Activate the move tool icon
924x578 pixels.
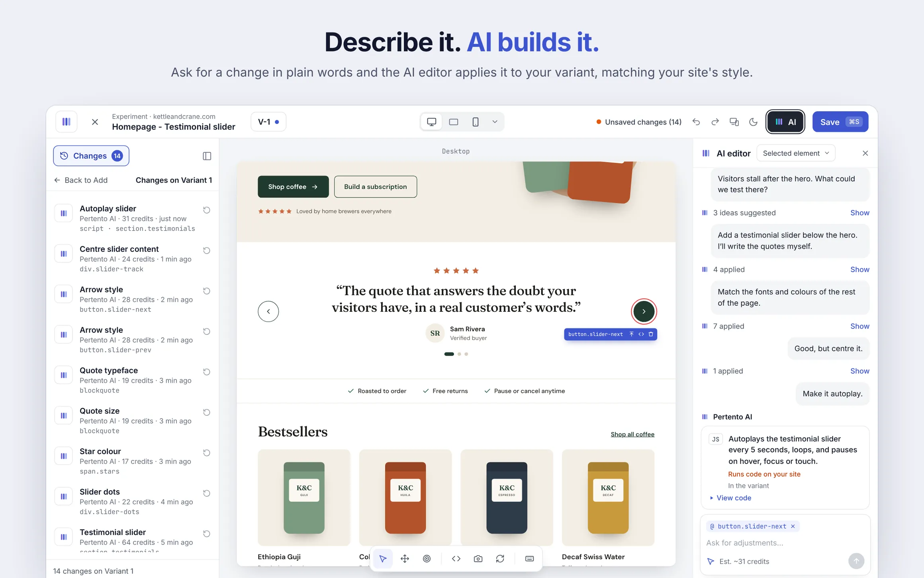[405, 559]
